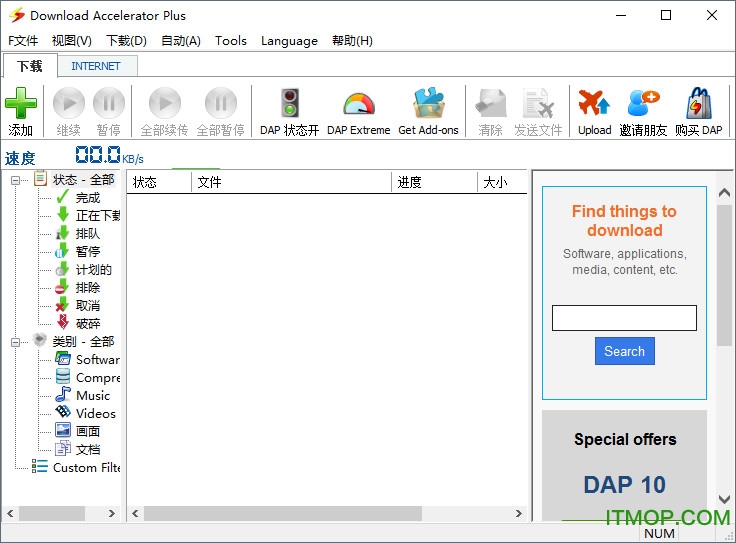This screenshot has width=736, height=543.
Task: Click the Upload airplane icon
Action: click(594, 102)
